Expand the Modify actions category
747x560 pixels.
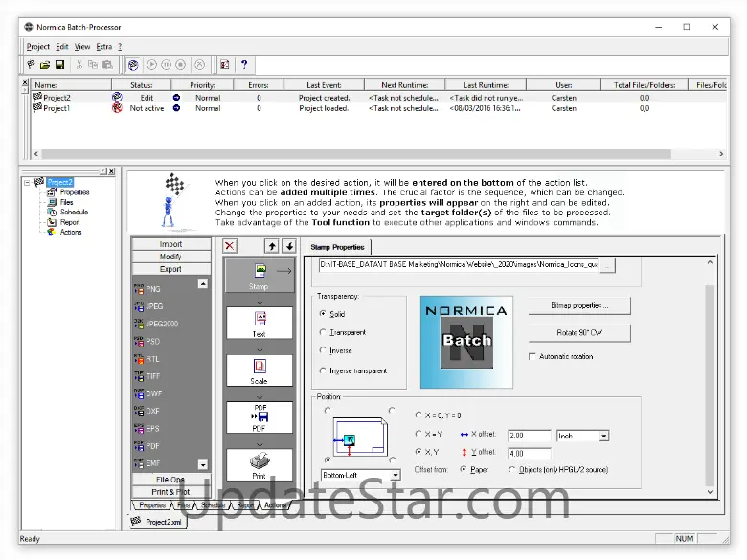171,257
